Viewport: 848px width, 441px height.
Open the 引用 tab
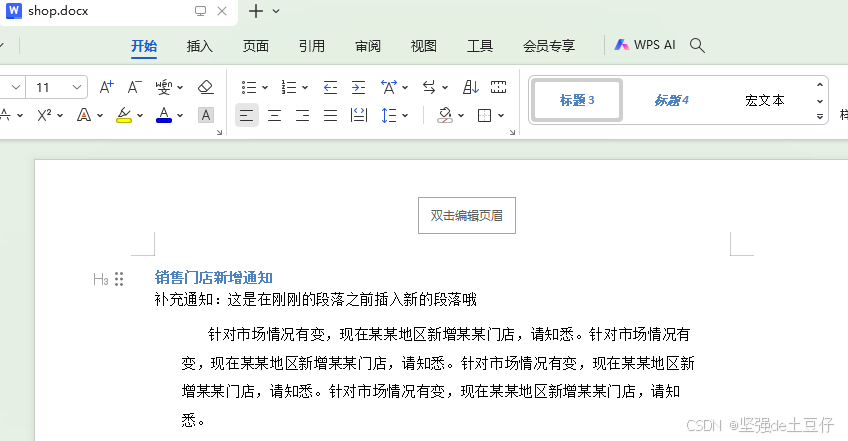(x=312, y=46)
